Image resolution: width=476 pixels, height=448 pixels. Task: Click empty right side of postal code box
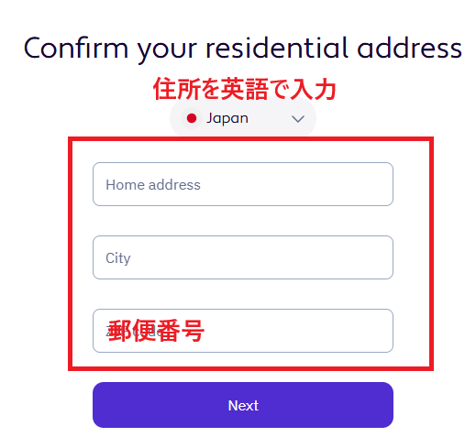coord(305,331)
